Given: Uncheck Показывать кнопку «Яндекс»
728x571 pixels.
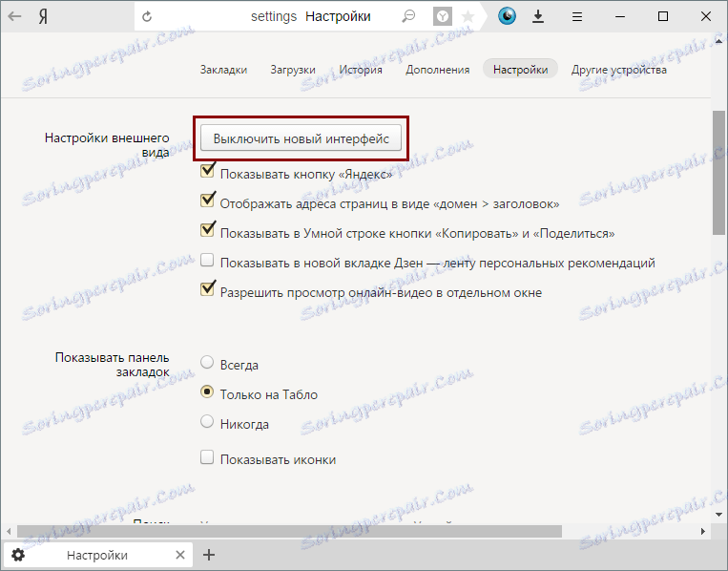Looking at the screenshot, I should (208, 171).
